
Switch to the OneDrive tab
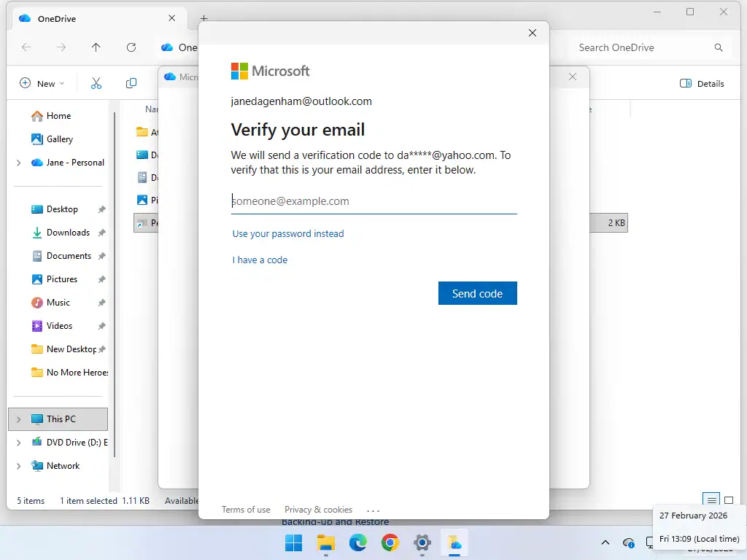coord(55,18)
